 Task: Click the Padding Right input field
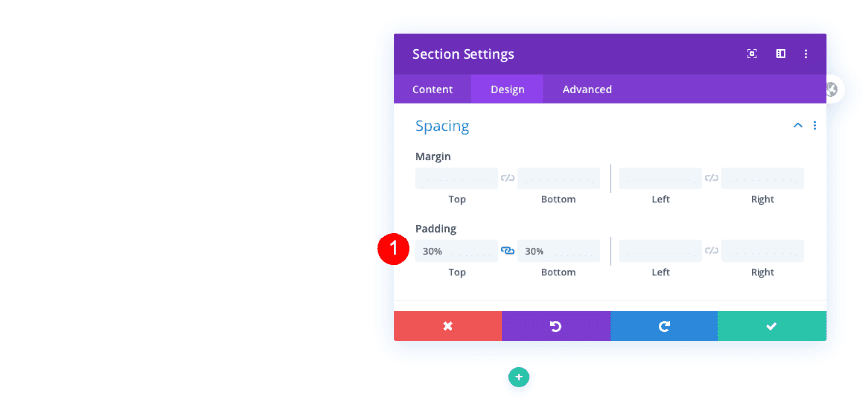(x=761, y=251)
